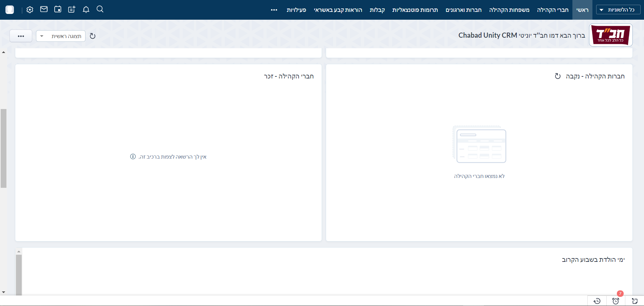
Task: Open the notifications bell
Action: (86, 10)
